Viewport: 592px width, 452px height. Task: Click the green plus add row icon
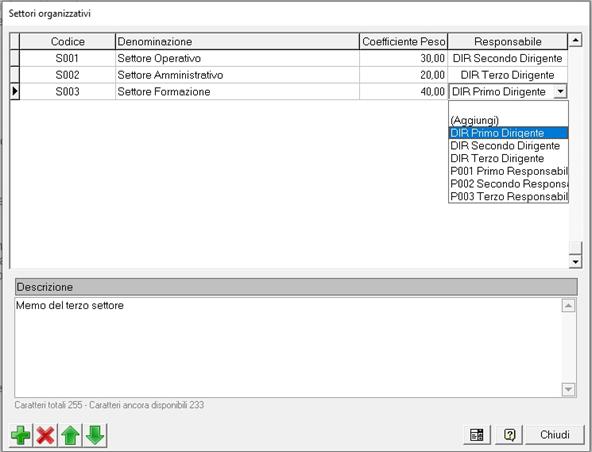pyautogui.click(x=21, y=435)
